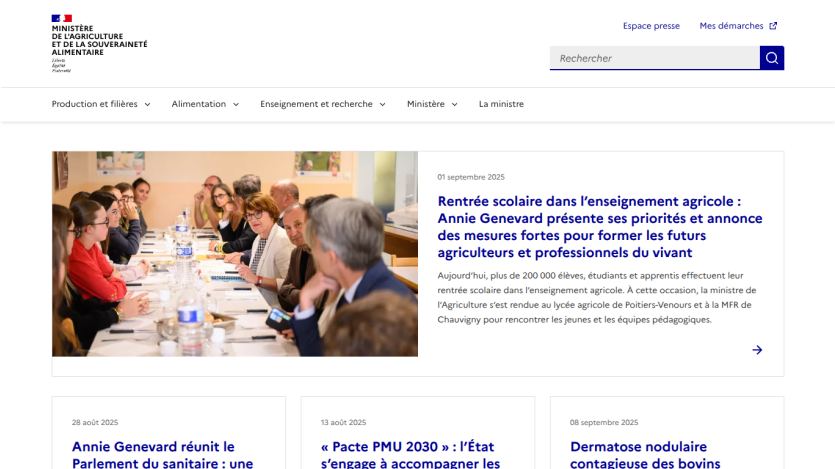Screen dimensions: 835x469
Task: Click the magnifier search button
Action: pos(772,58)
